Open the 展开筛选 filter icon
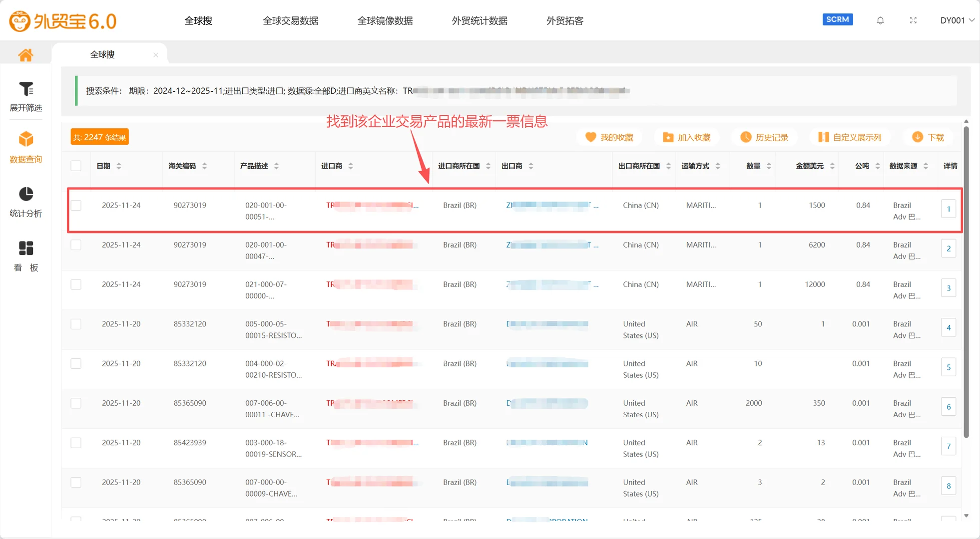980x539 pixels. 26,90
